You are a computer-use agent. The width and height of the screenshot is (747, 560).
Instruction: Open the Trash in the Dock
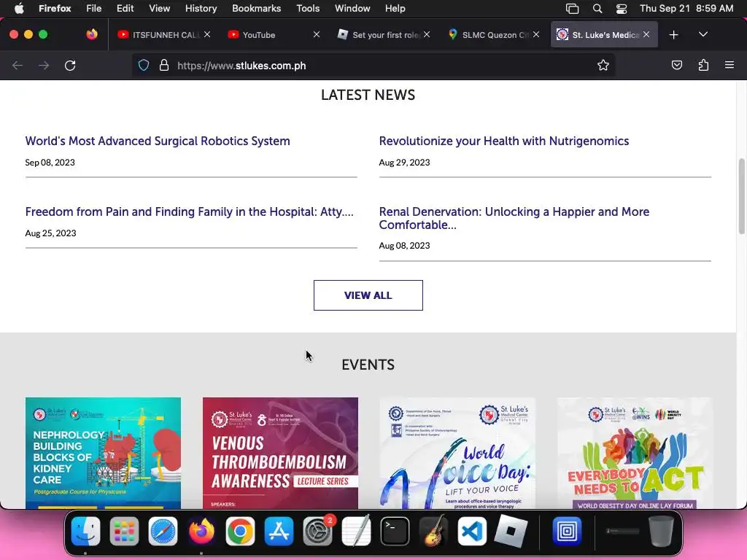pyautogui.click(x=661, y=531)
